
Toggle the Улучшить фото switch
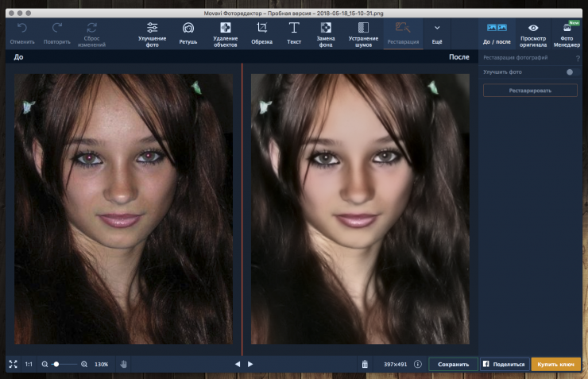pyautogui.click(x=573, y=72)
